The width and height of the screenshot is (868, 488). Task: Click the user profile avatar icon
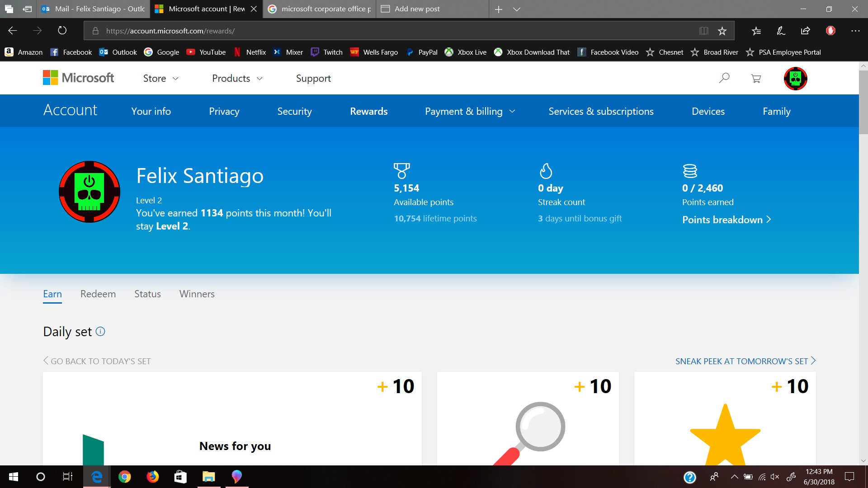(x=796, y=78)
